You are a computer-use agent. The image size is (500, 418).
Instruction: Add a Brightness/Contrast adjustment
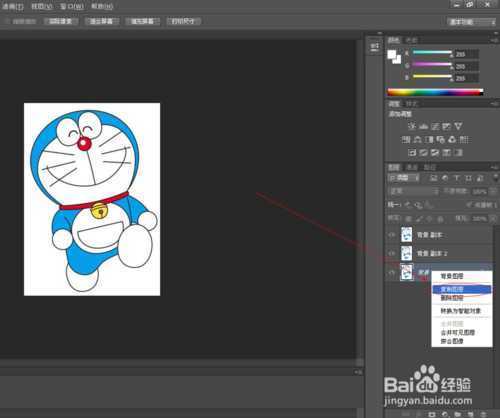tap(412, 126)
